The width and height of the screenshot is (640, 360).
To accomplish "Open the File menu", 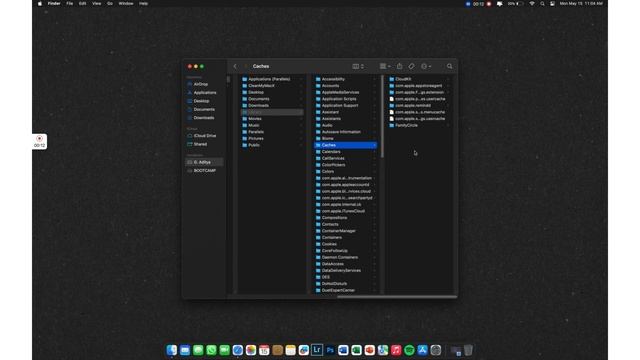I will click(70, 3).
